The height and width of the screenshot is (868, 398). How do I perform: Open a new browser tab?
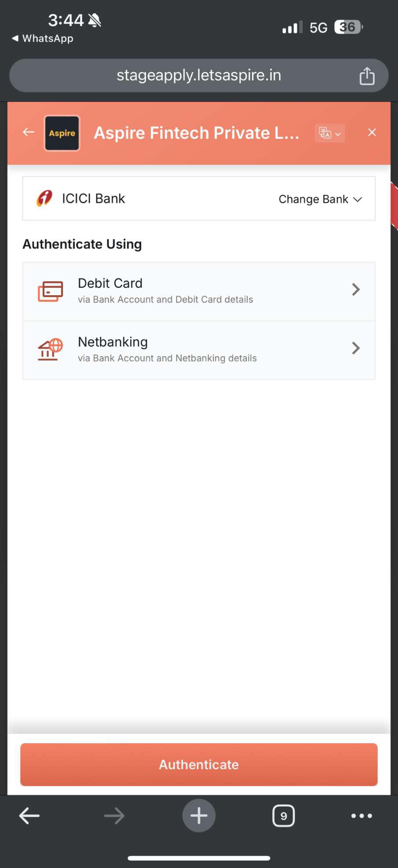199,816
